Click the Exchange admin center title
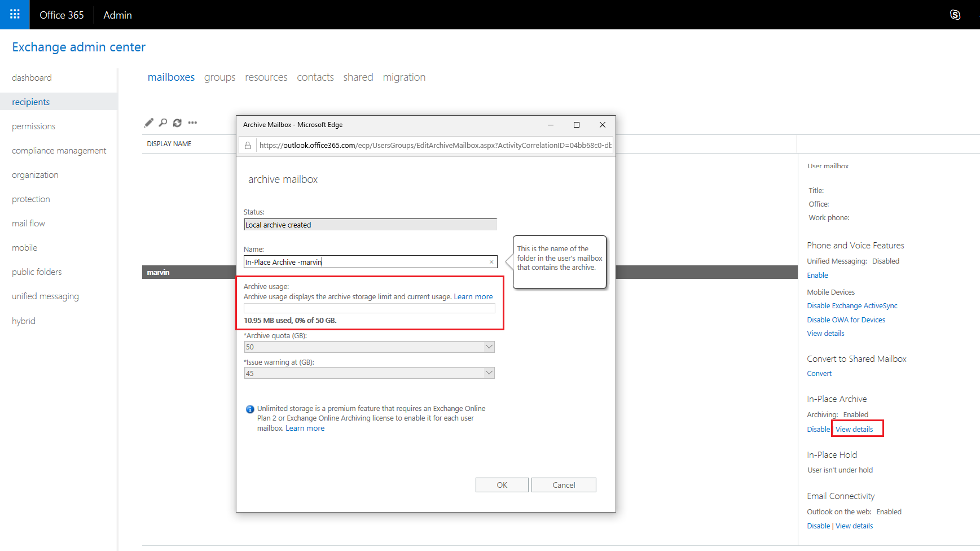This screenshot has height=551, width=980. click(79, 47)
